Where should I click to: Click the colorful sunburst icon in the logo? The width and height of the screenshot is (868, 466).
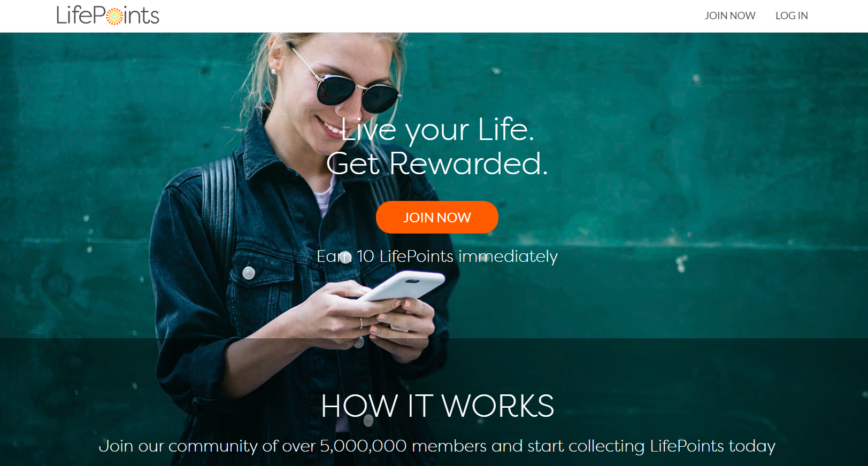coord(114,17)
